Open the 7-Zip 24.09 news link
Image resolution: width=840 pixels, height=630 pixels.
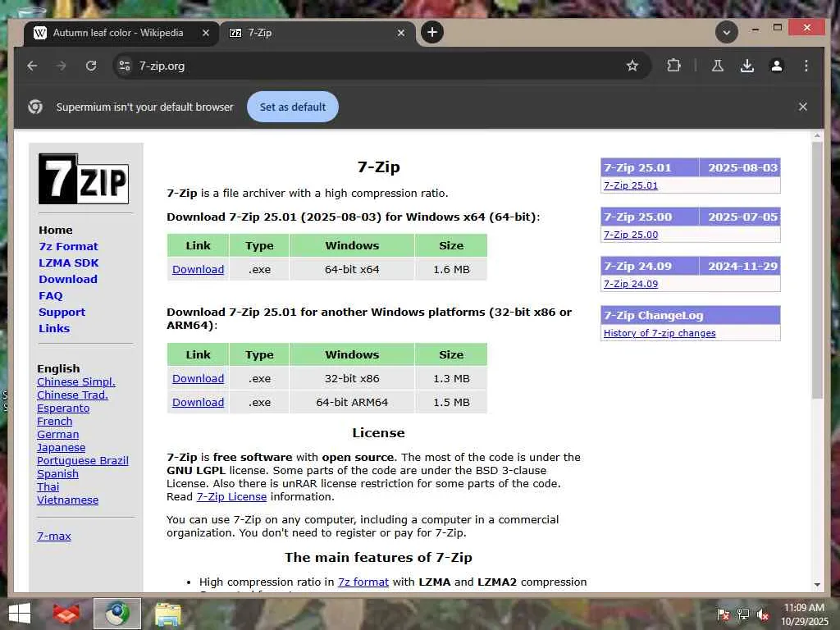click(x=631, y=284)
